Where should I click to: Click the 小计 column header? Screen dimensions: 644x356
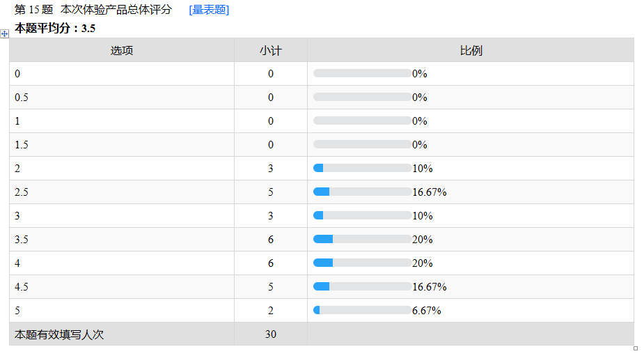click(271, 50)
